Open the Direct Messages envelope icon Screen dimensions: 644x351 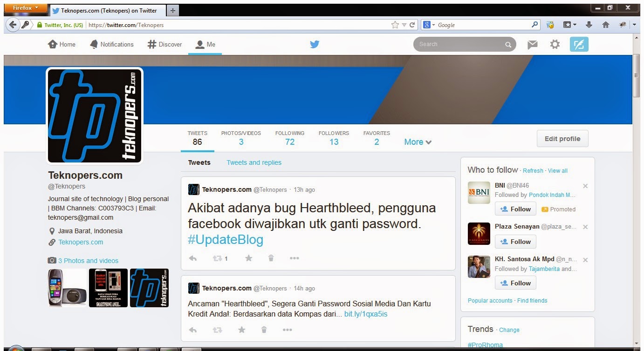[x=532, y=44]
